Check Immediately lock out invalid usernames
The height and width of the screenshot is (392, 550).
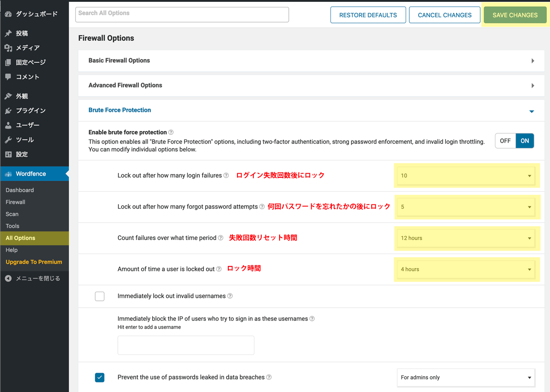coord(99,296)
